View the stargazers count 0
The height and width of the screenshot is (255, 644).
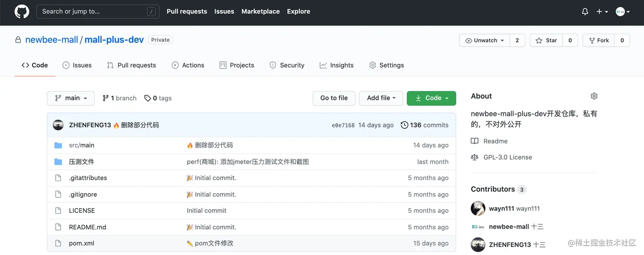coord(570,40)
